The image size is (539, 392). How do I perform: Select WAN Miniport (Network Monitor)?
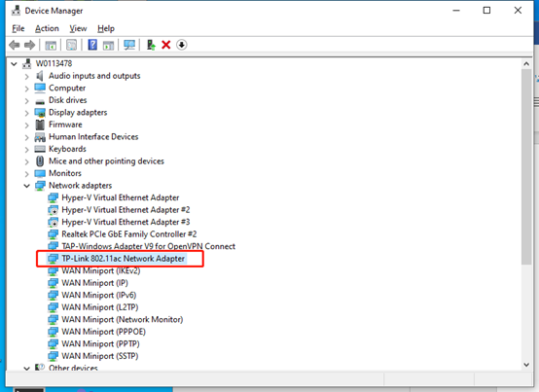(x=123, y=320)
